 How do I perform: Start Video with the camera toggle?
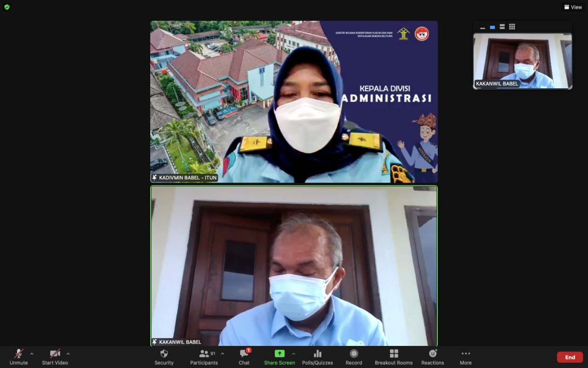[55, 356]
